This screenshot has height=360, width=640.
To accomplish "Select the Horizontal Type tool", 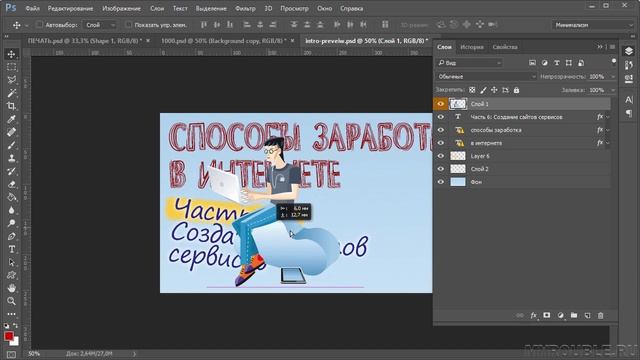I will 11,249.
